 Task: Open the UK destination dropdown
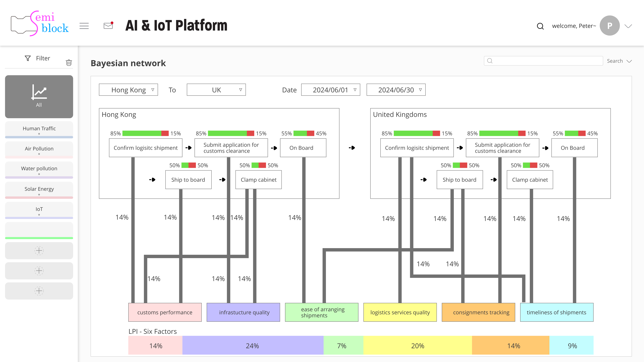(x=216, y=90)
